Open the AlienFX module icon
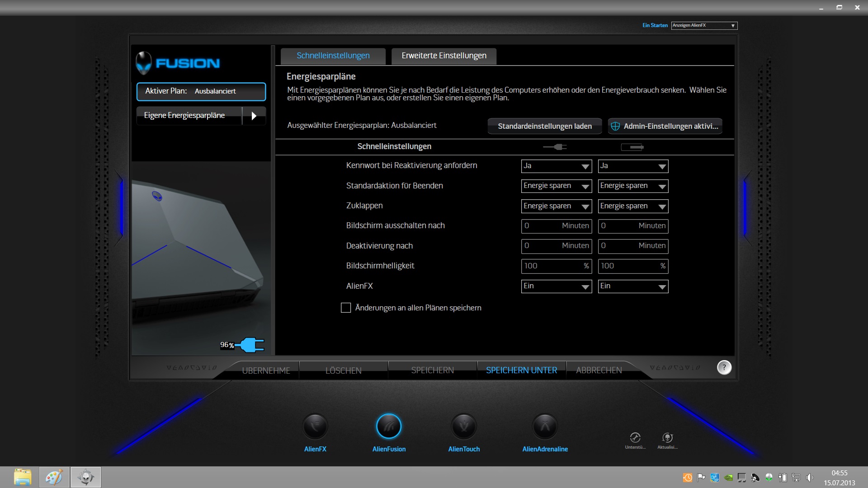The width and height of the screenshot is (868, 488). 315,427
